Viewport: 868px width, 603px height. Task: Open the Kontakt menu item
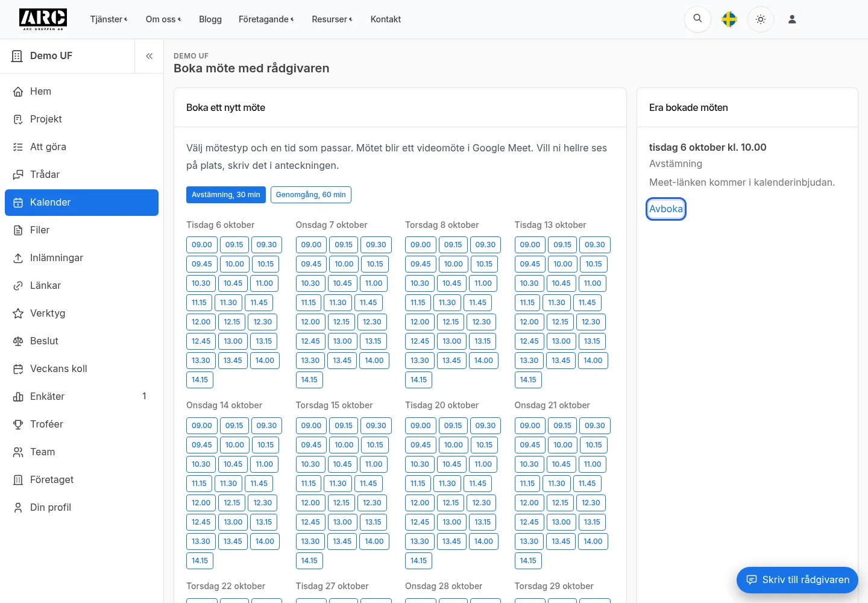(x=386, y=19)
